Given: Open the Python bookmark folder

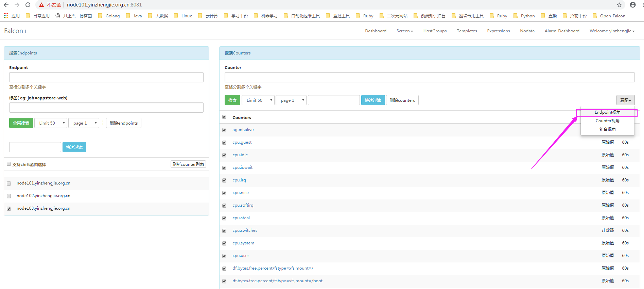Looking at the screenshot, I should (524, 16).
